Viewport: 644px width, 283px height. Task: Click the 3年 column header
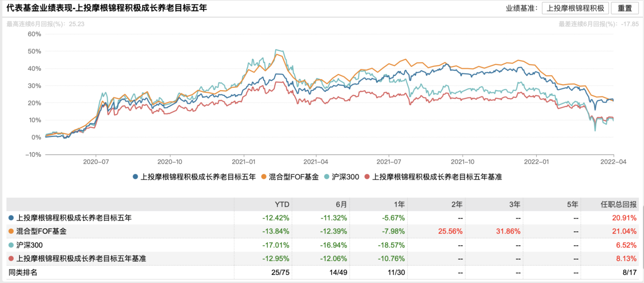point(515,205)
